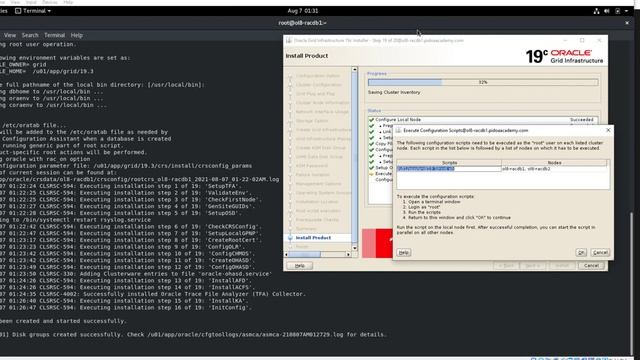Click OK in Execute Configuration Scripts dialog
The image size is (640, 360).
(581, 253)
